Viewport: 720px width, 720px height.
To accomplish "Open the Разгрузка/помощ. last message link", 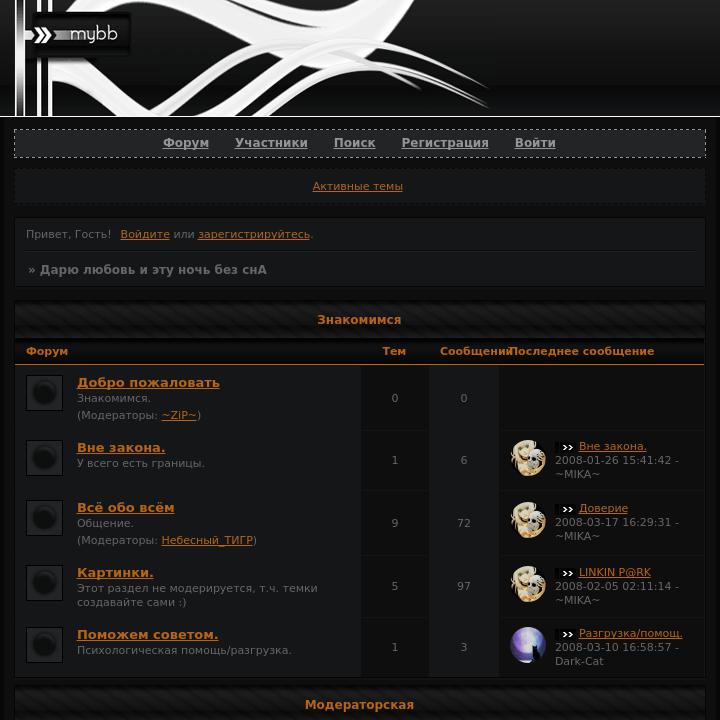I will point(630,633).
